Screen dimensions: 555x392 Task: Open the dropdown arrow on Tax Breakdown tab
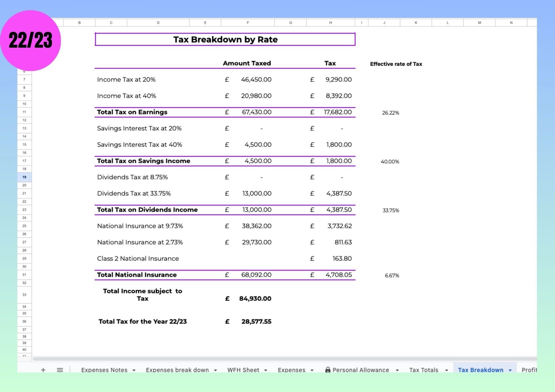[x=510, y=370]
